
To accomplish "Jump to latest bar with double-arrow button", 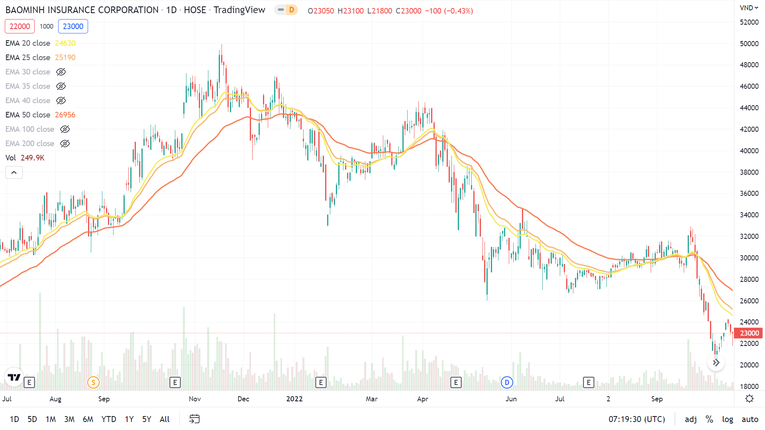I will [716, 363].
